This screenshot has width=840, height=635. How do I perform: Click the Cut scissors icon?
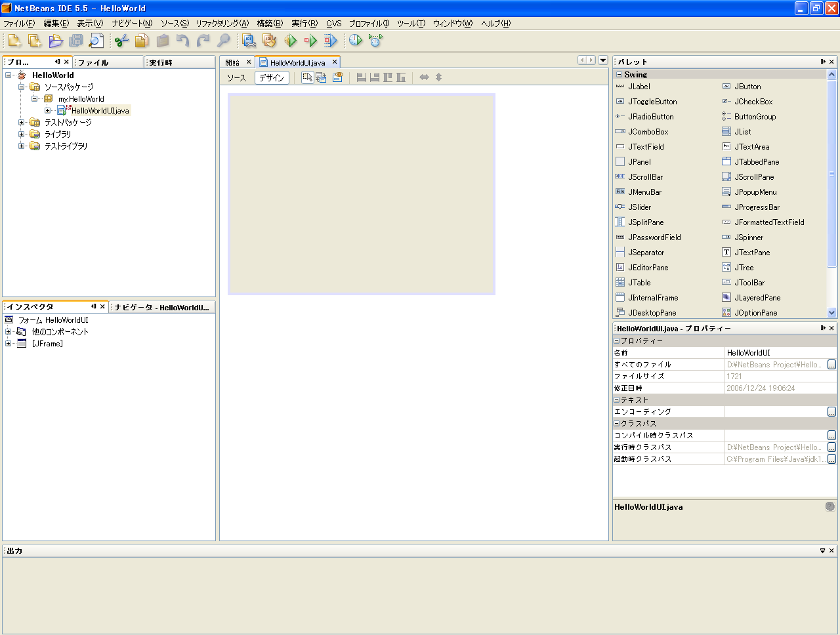click(x=121, y=41)
